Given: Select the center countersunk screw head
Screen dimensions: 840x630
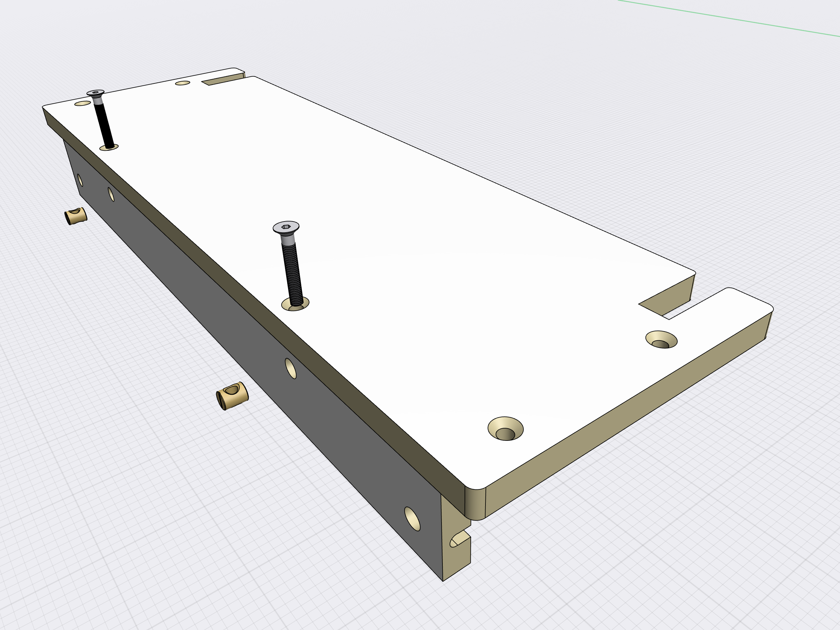Looking at the screenshot, I should pos(286,227).
